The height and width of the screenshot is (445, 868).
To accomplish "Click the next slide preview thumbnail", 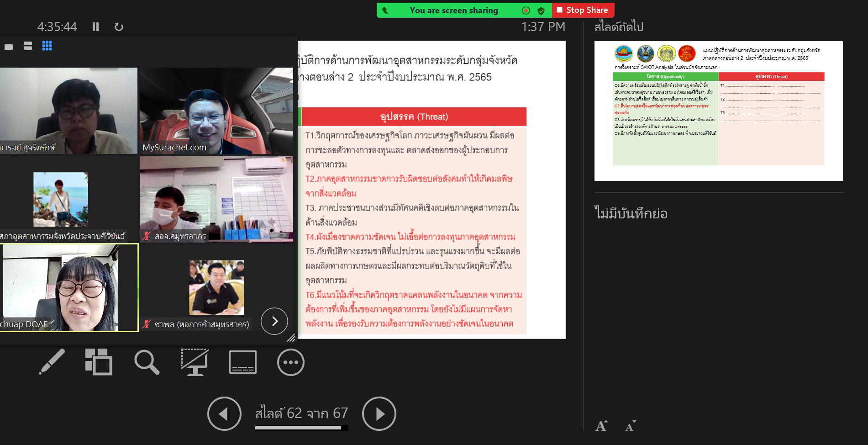I will tap(718, 111).
